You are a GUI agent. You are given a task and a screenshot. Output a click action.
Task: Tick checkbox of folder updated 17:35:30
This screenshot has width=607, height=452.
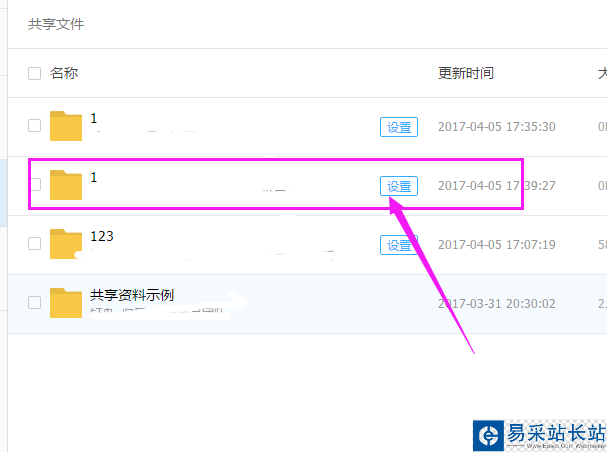(34, 125)
